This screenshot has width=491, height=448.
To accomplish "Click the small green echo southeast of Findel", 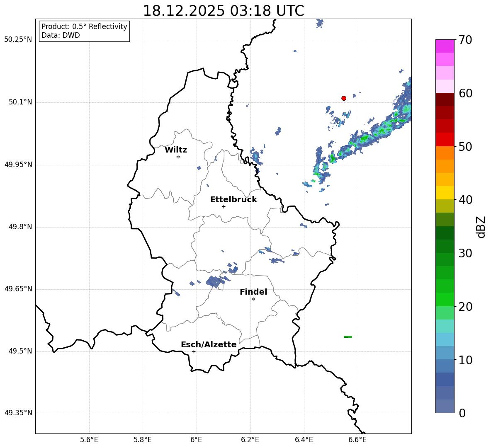I will (348, 337).
